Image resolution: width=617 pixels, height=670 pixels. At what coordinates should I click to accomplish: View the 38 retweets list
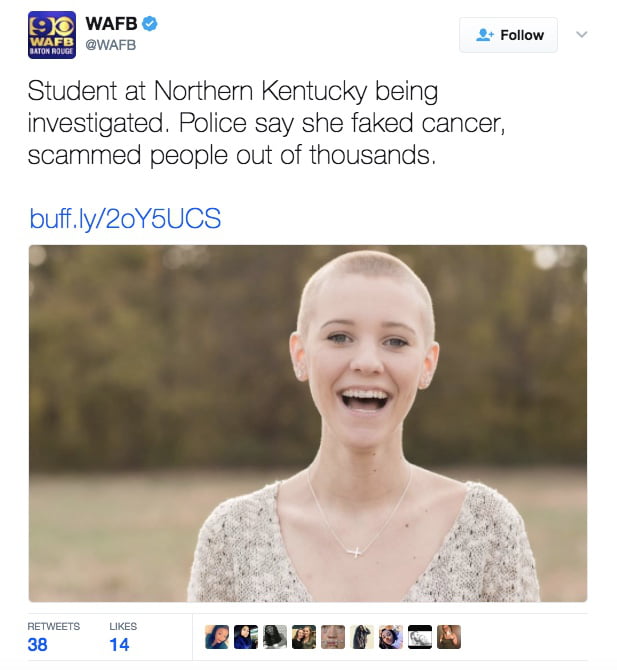(x=53, y=637)
